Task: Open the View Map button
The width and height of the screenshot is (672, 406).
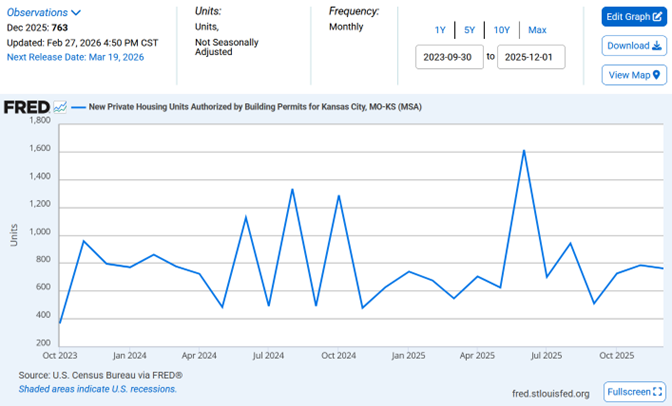Action: (633, 75)
